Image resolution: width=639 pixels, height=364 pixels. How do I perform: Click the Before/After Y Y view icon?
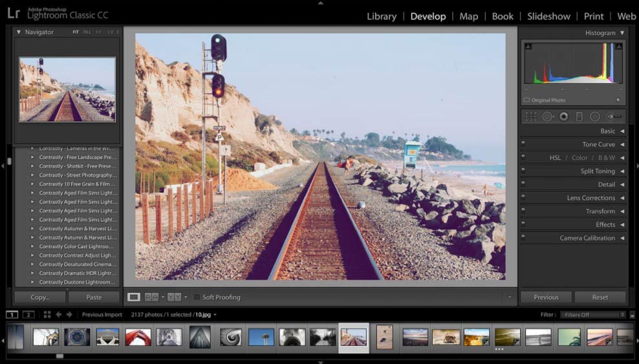(x=174, y=297)
